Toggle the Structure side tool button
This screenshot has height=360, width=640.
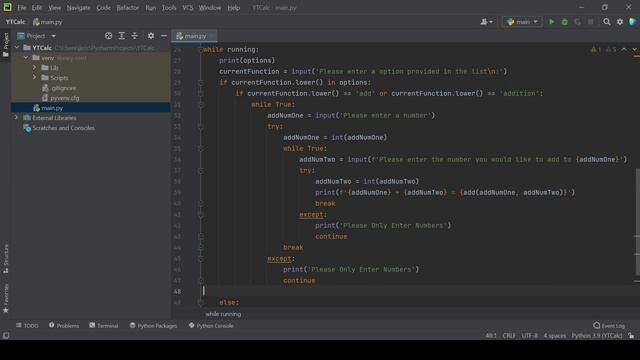tap(5, 259)
